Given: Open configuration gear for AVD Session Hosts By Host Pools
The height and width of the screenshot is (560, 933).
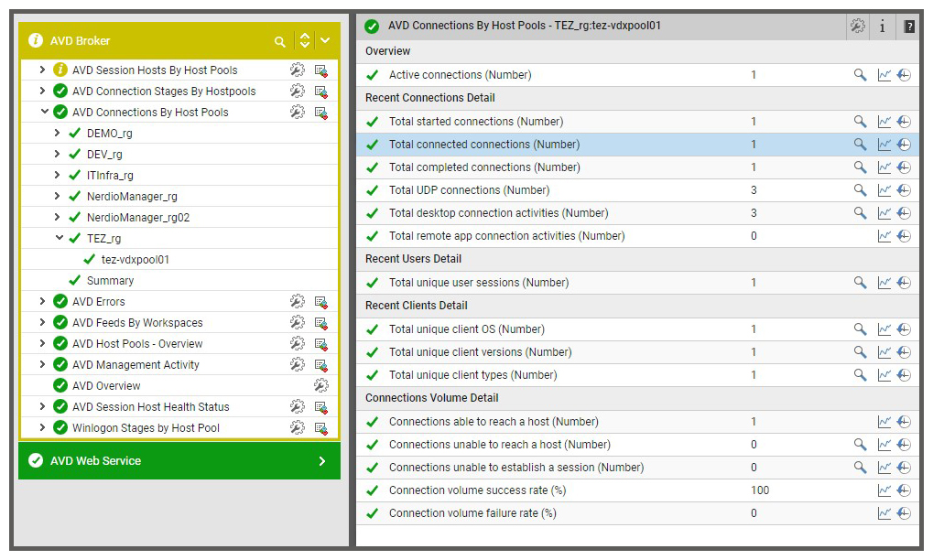Looking at the screenshot, I should (298, 70).
